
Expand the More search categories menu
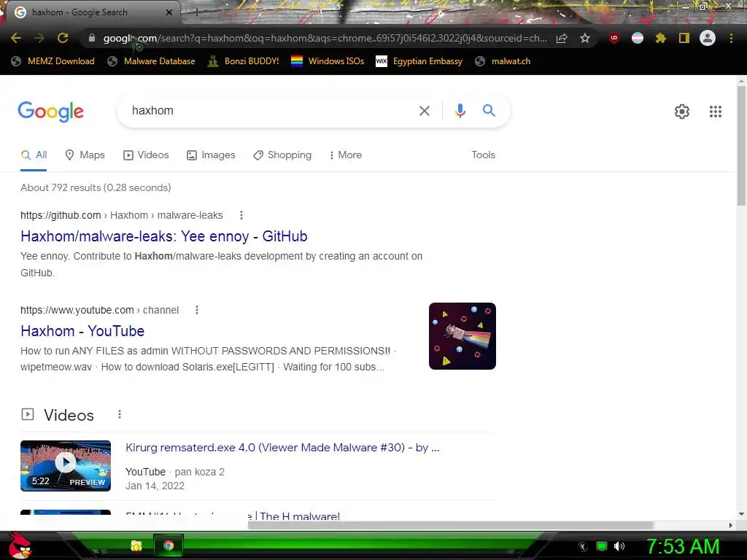pos(345,155)
